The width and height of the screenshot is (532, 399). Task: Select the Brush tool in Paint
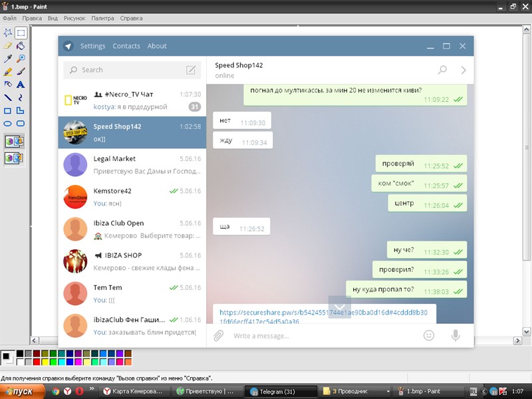pos(21,72)
